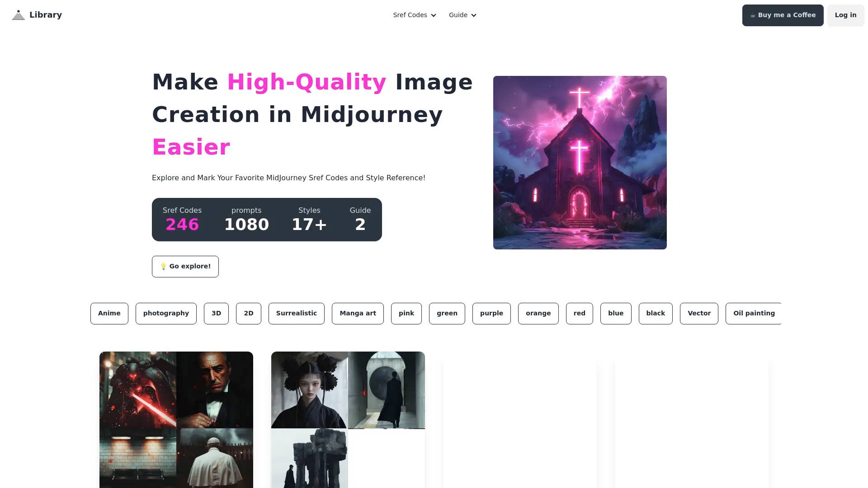Click the Go explore! button
Viewport: 868px width, 488px height.
click(185, 266)
